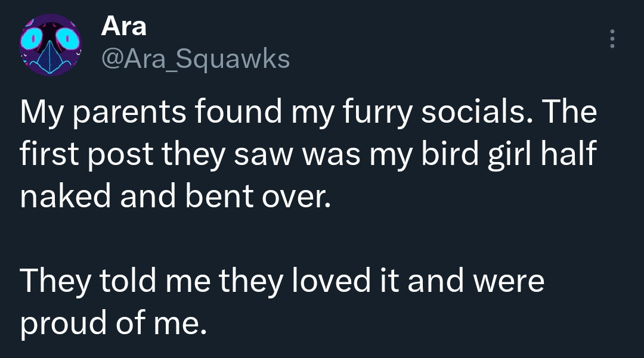
Task: Click the 'proud of me.' line
Action: click(x=113, y=322)
